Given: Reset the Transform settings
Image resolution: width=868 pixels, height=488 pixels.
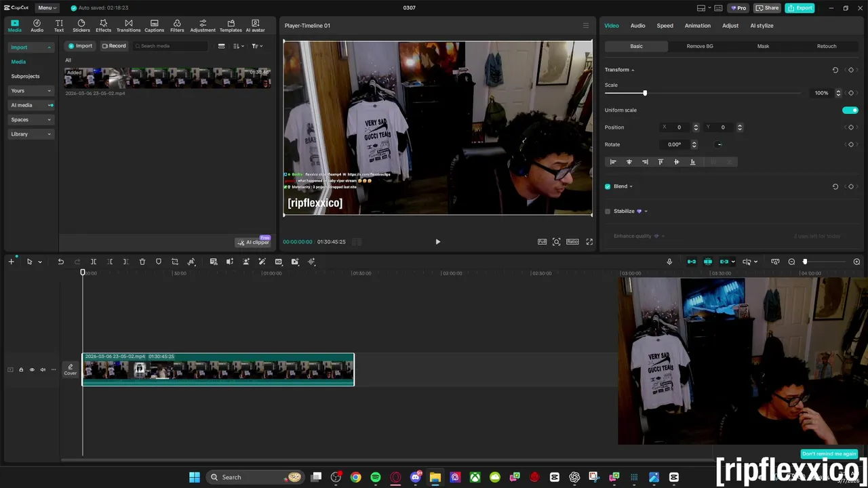Looking at the screenshot, I should [x=835, y=70].
